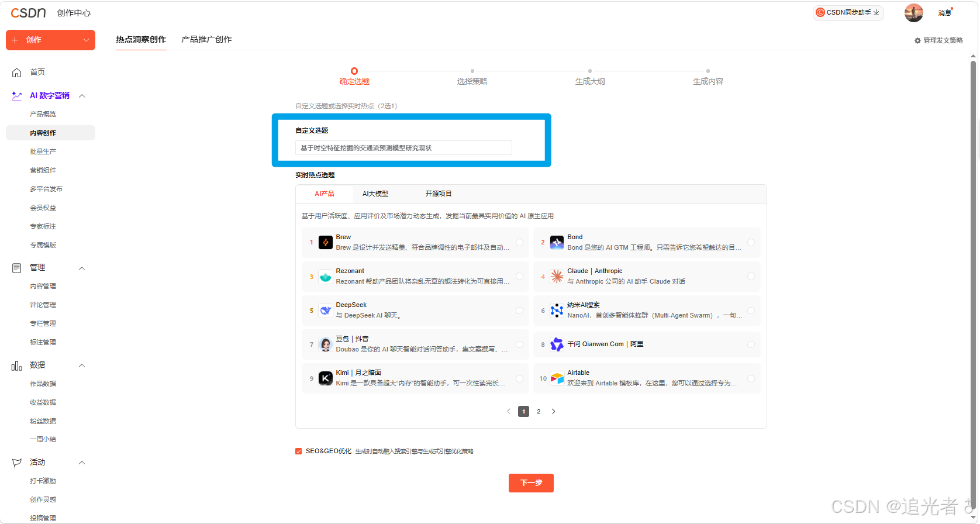Click the 千问 Qianwen icon
The height and width of the screenshot is (524, 980).
557,344
